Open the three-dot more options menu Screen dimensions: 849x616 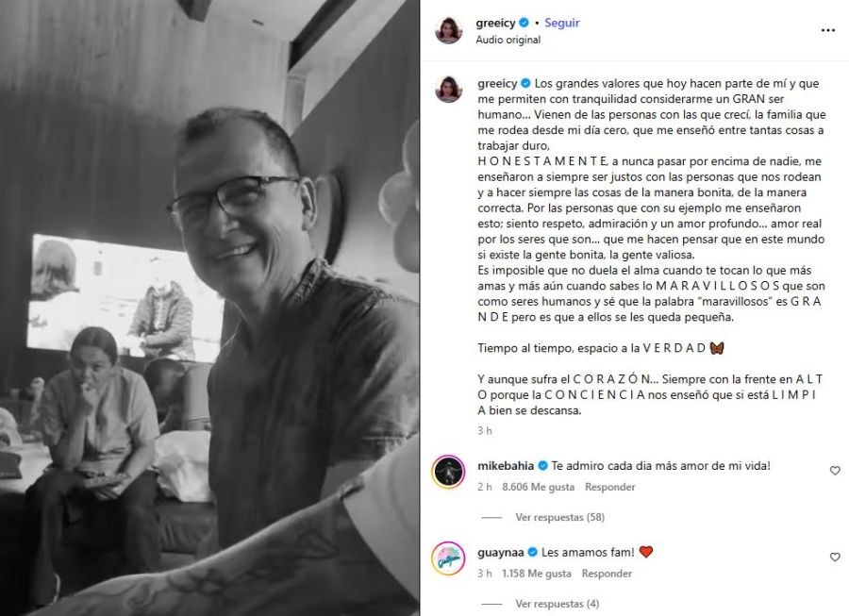(828, 30)
